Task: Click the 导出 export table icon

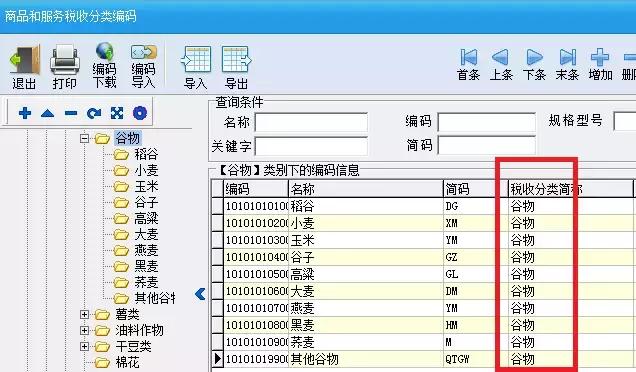Action: 236,60
